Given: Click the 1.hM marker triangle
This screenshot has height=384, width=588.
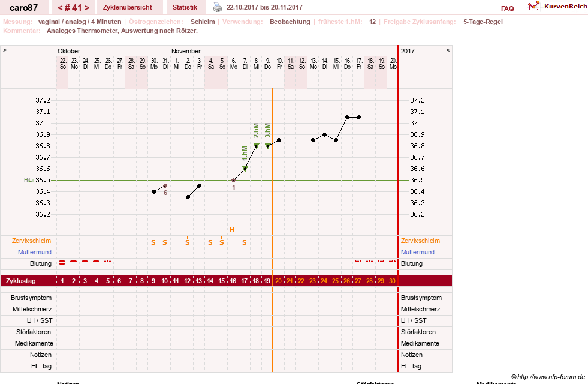Looking at the screenshot, I should [x=245, y=169].
